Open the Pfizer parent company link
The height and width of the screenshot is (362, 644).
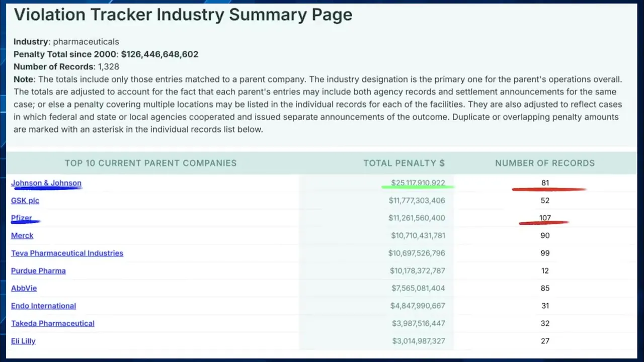22,218
